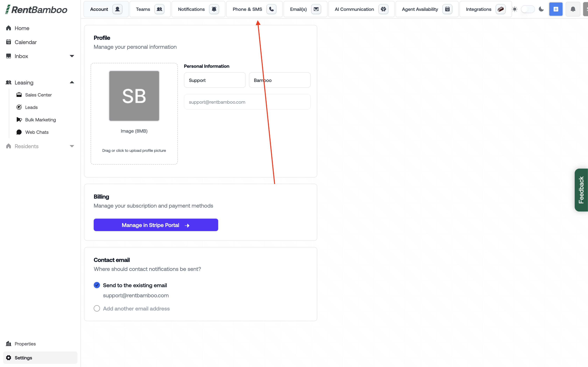This screenshot has width=588, height=367.
Task: Click the Settings gear icon
Action: pyautogui.click(x=9, y=357)
